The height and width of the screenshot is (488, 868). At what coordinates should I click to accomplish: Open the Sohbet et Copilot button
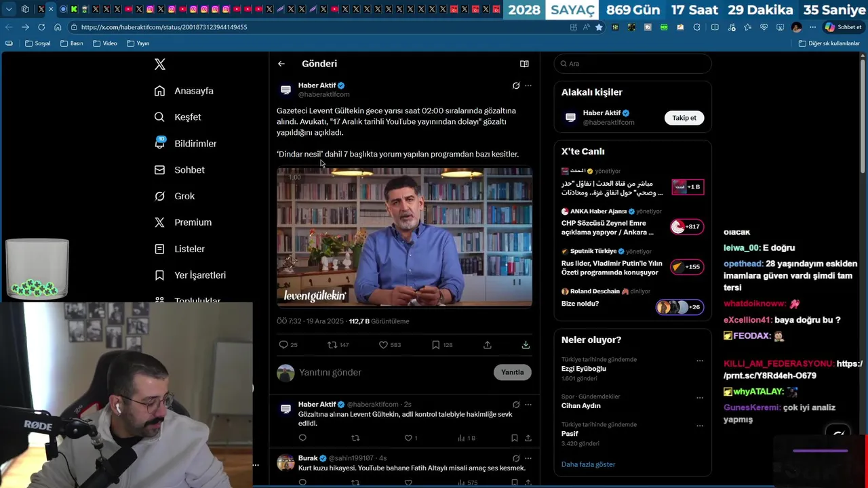click(843, 27)
